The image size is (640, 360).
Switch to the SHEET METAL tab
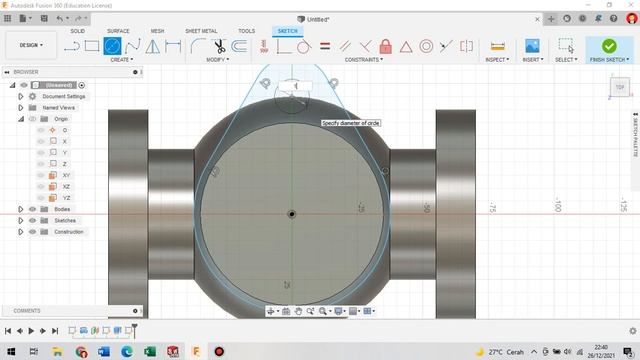coord(201,31)
